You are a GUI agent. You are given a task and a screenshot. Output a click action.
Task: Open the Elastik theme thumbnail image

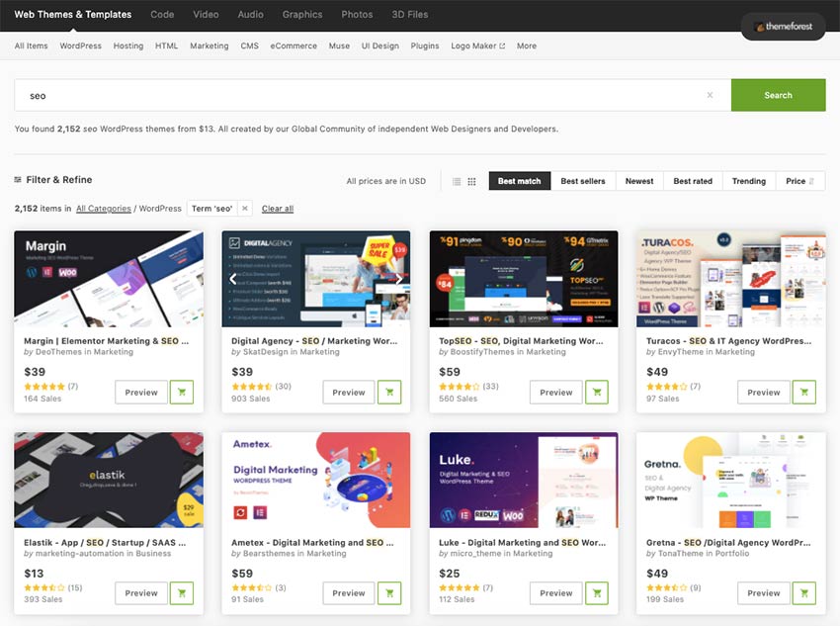coord(109,481)
